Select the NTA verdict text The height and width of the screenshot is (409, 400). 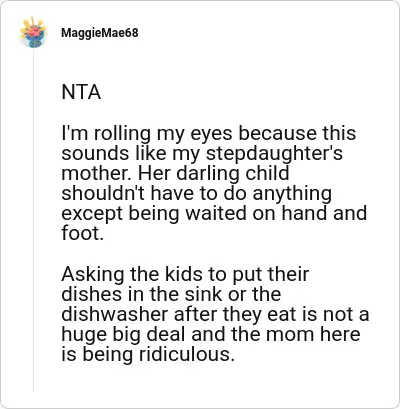pyautogui.click(x=81, y=92)
